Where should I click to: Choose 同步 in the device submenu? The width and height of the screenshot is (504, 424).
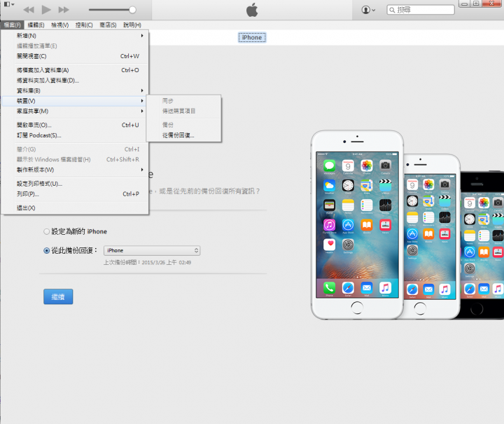click(184, 101)
